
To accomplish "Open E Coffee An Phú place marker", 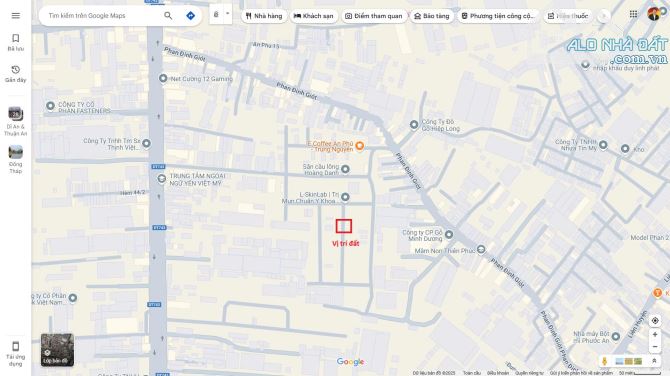I will click(x=360, y=146).
